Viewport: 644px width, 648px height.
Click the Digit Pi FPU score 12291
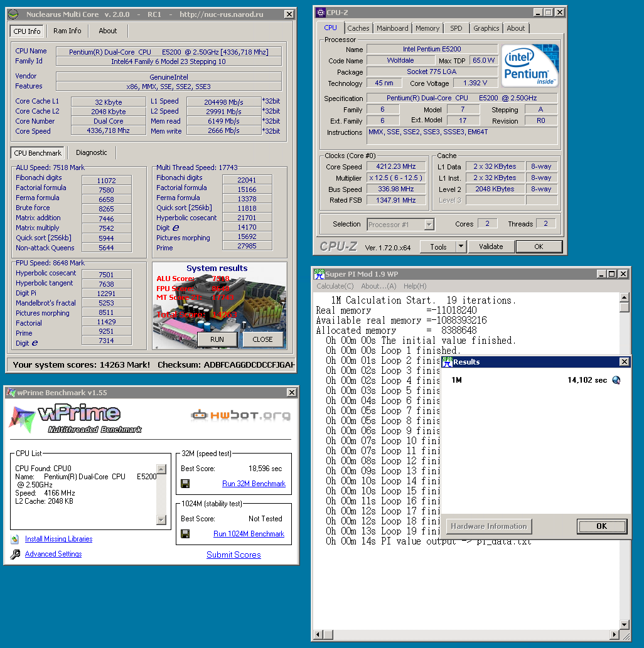pyautogui.click(x=106, y=294)
